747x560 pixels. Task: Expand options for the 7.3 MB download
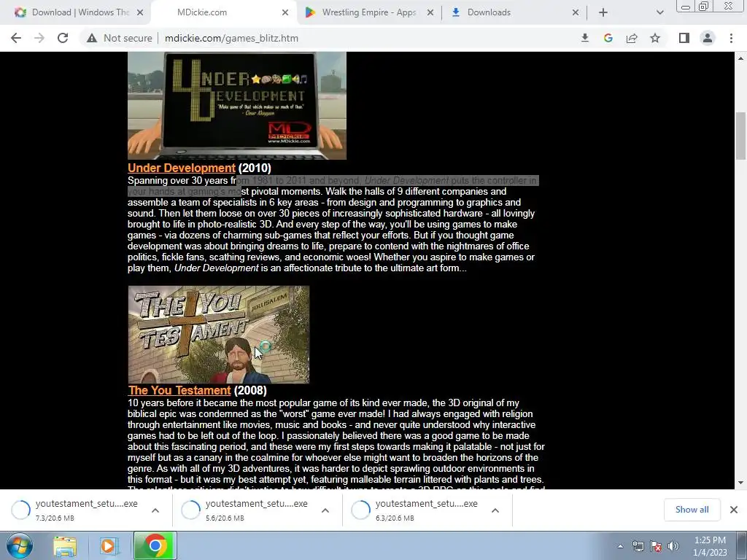[x=155, y=510]
